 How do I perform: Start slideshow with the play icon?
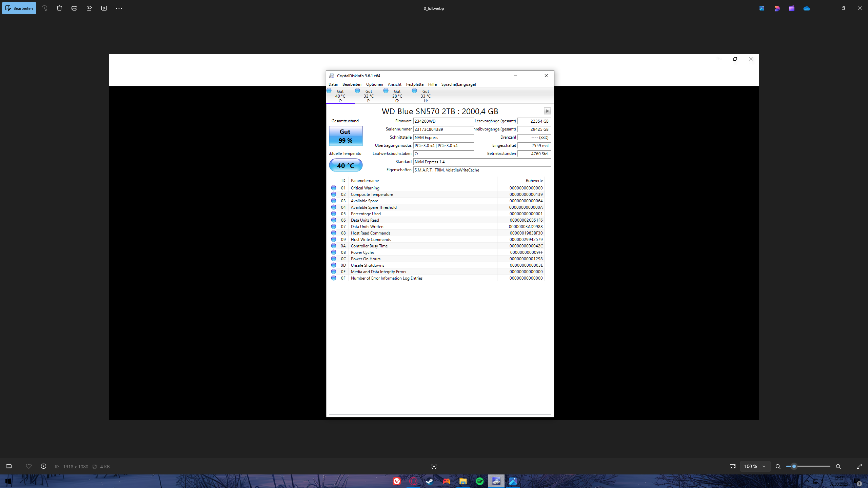coord(104,8)
